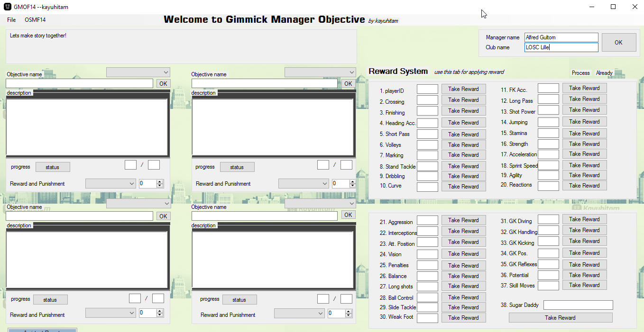The image size is (644, 332).
Task: Click OK beside top-right Objective name field
Action: pyautogui.click(x=348, y=83)
